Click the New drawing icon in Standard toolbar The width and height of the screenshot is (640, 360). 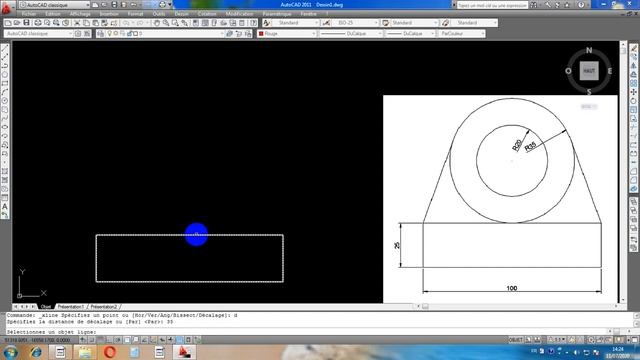8,23
